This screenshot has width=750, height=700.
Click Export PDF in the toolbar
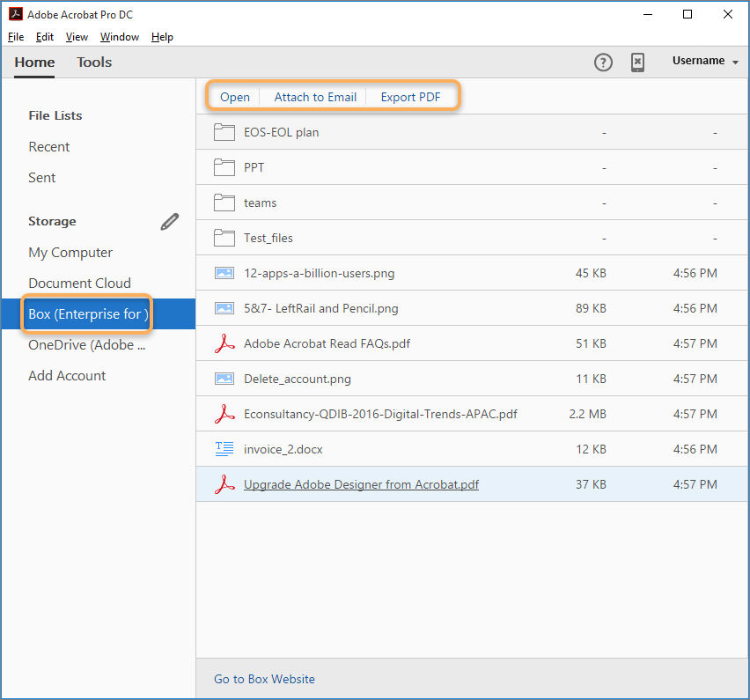(410, 97)
